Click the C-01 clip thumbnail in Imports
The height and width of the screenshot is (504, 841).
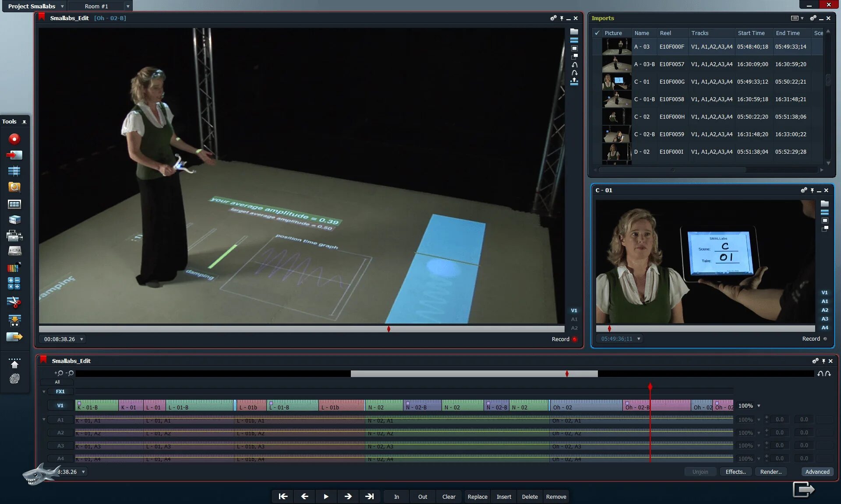point(616,81)
